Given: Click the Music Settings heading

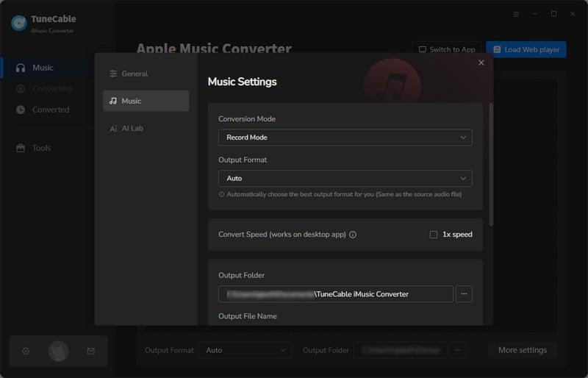Looking at the screenshot, I should 243,82.
